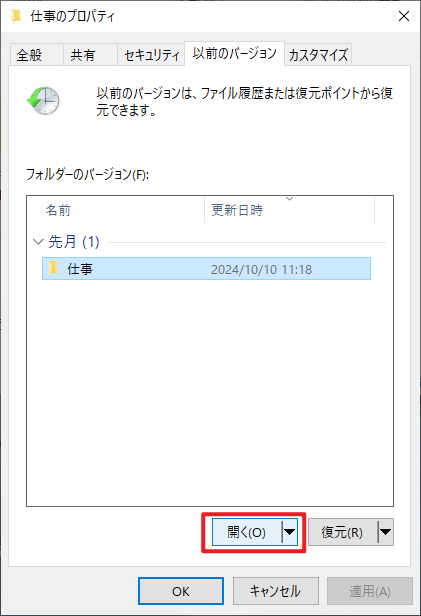The image size is (421, 616).
Task: Expand the 復元(R) dropdown arrow
Action: point(386,532)
